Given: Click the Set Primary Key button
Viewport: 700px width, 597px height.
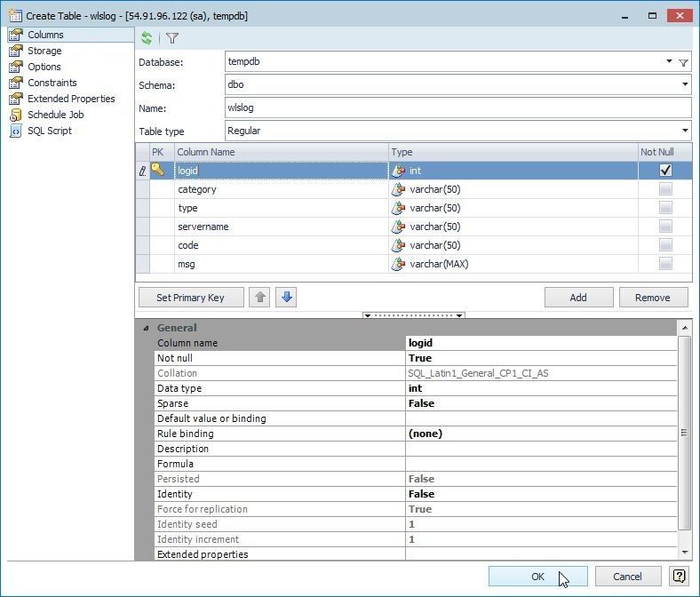Looking at the screenshot, I should tap(191, 298).
